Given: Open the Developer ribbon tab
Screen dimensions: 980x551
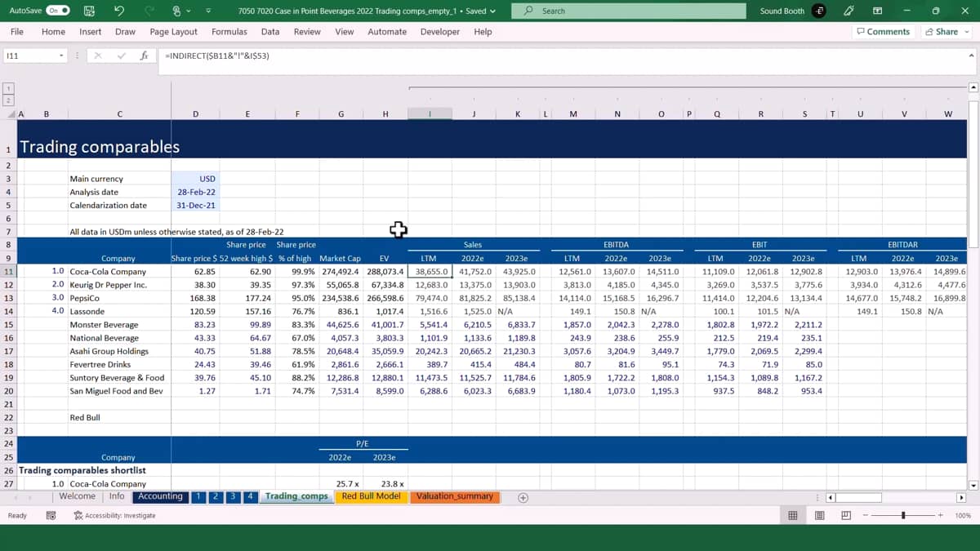Looking at the screenshot, I should 440,32.
